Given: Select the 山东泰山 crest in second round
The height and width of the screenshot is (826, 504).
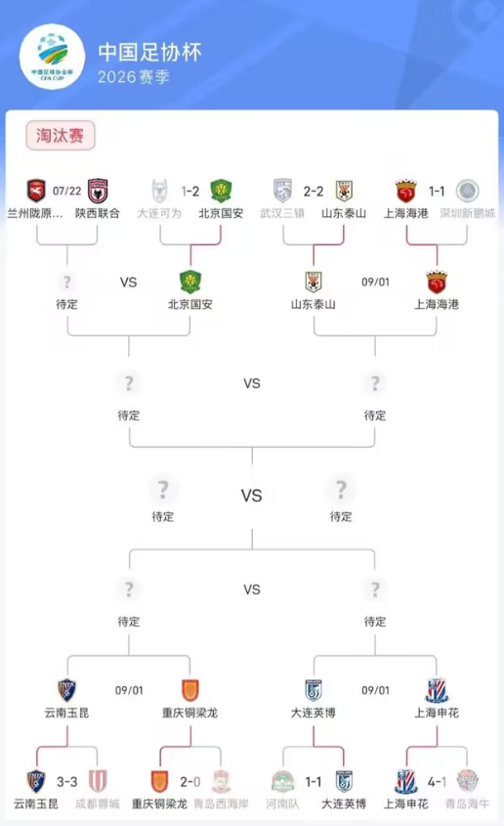Looking at the screenshot, I should [x=313, y=282].
